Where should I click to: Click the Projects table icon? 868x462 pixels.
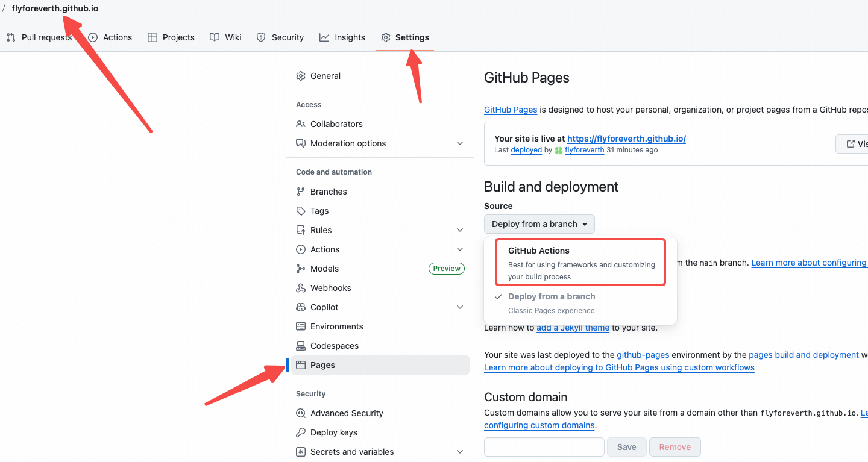pos(153,37)
